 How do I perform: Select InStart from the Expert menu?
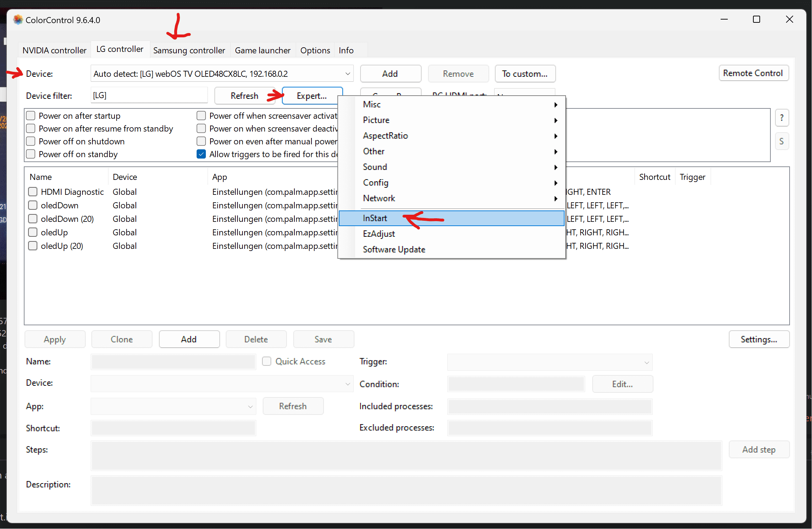tap(452, 218)
